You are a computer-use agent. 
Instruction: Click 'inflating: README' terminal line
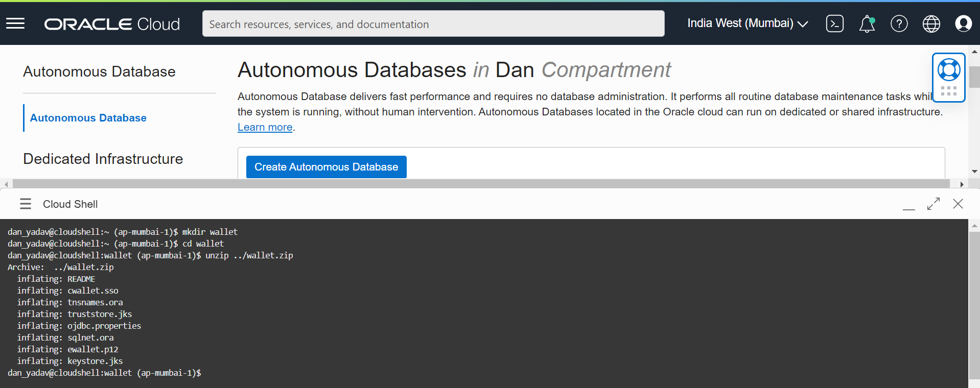(x=56, y=279)
